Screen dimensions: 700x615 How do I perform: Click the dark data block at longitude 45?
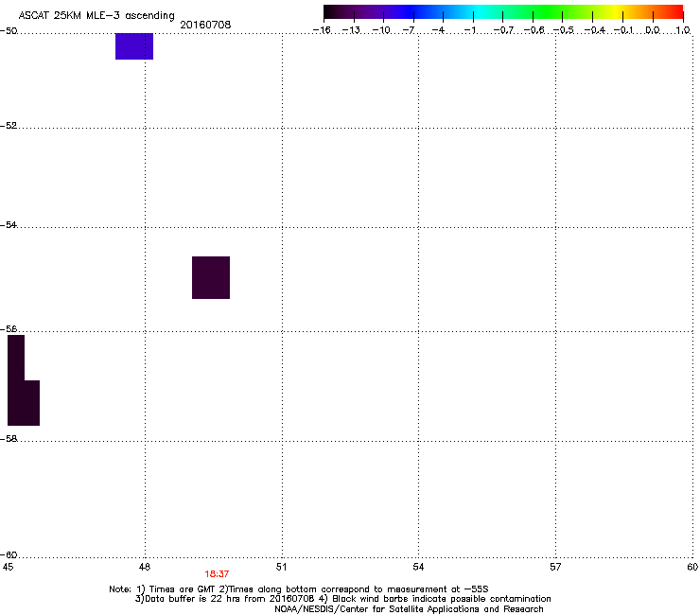pyautogui.click(x=24, y=380)
